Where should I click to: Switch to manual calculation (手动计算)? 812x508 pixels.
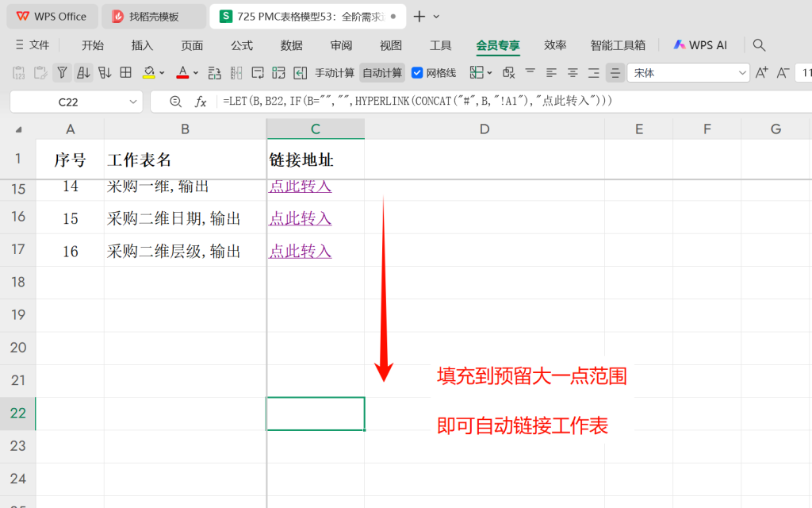pyautogui.click(x=335, y=73)
